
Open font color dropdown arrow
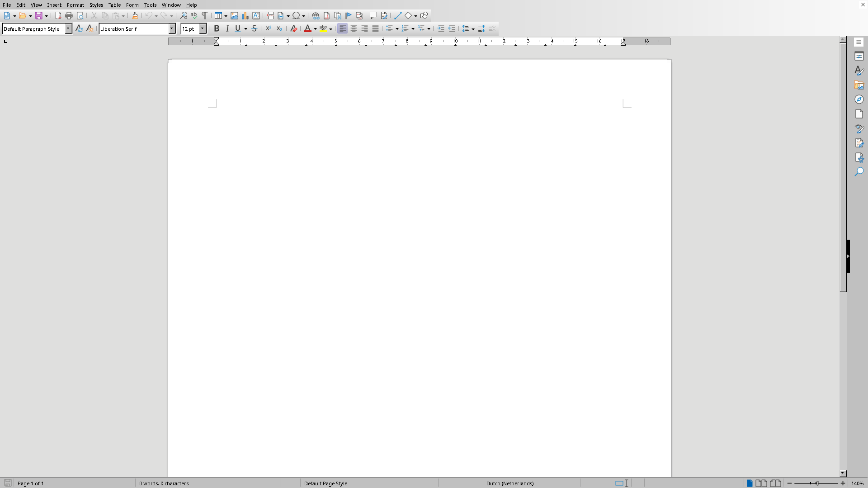tap(315, 29)
